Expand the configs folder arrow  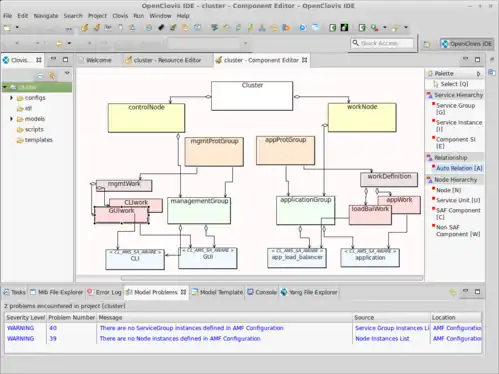11,98
